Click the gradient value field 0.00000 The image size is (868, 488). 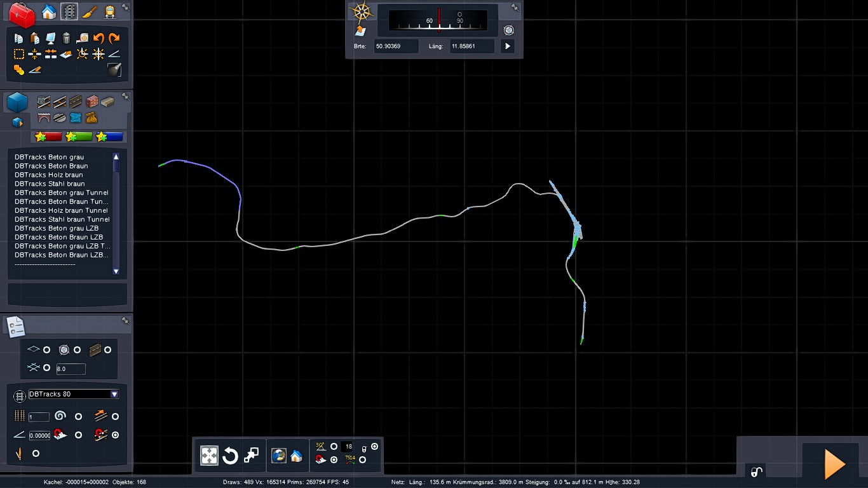pos(39,435)
